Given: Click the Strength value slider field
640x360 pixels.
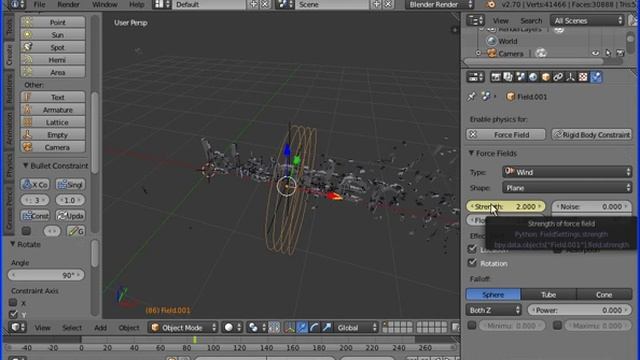Looking at the screenshot, I should 505,207.
